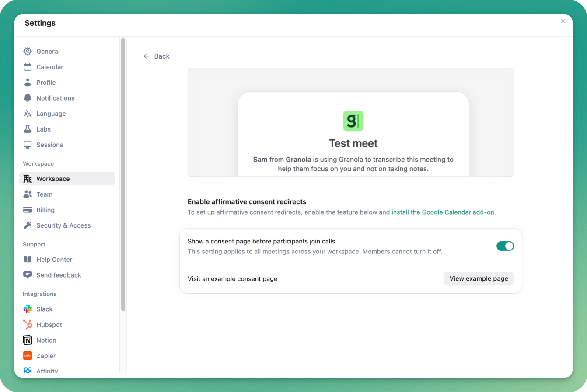Select the Language translate icon
The height and width of the screenshot is (392, 587).
28,114
